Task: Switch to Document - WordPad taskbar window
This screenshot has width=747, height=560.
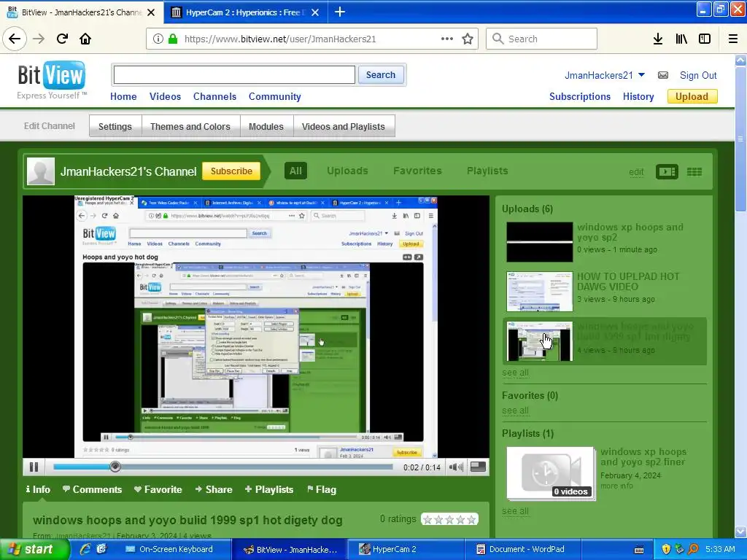Action: tap(522, 549)
